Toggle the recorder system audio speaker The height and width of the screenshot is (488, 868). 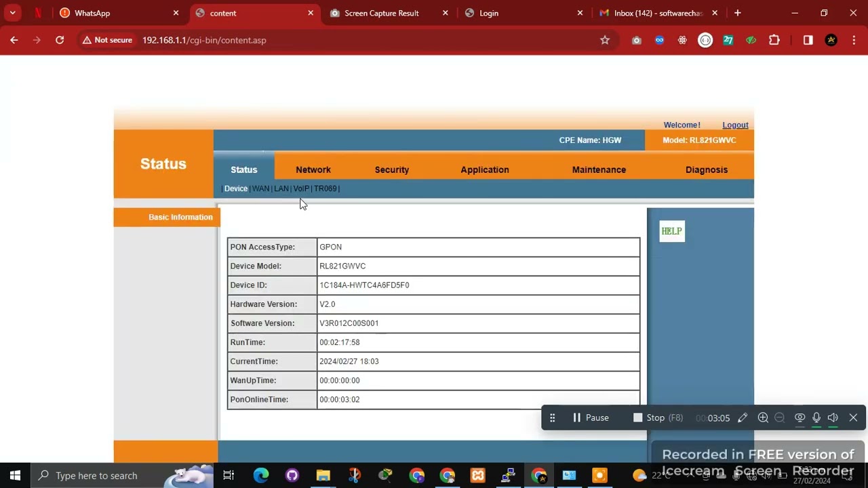coord(833,418)
